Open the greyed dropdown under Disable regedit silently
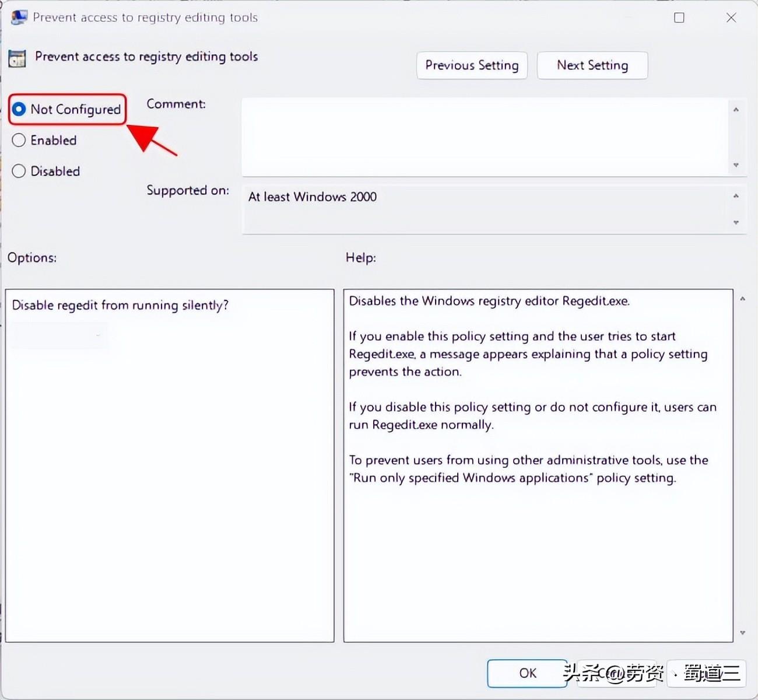The height and width of the screenshot is (700, 758). (x=58, y=336)
